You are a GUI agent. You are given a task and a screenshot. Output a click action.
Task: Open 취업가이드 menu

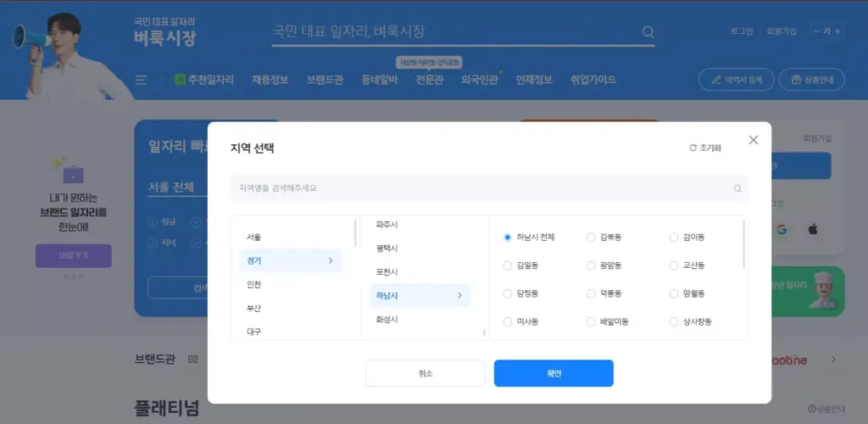[593, 81]
